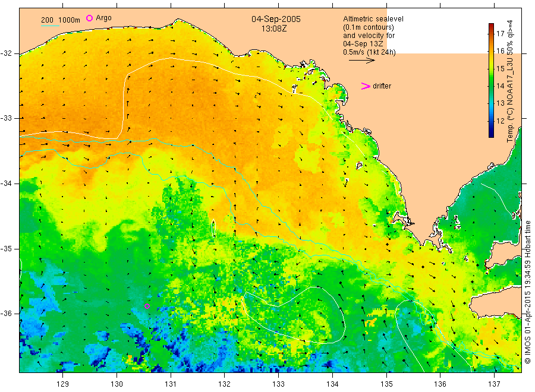This screenshot has width=535, height=392.
Task: Click the color bar value 14
Action: (x=500, y=86)
